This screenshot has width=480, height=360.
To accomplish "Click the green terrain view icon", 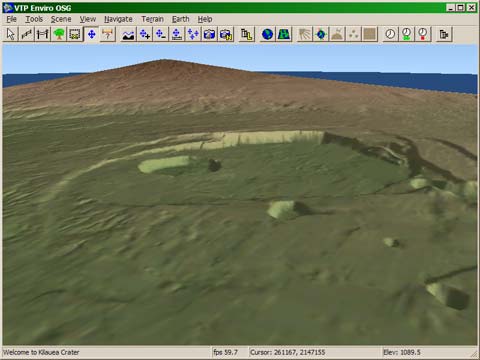I will pyautogui.click(x=284, y=34).
